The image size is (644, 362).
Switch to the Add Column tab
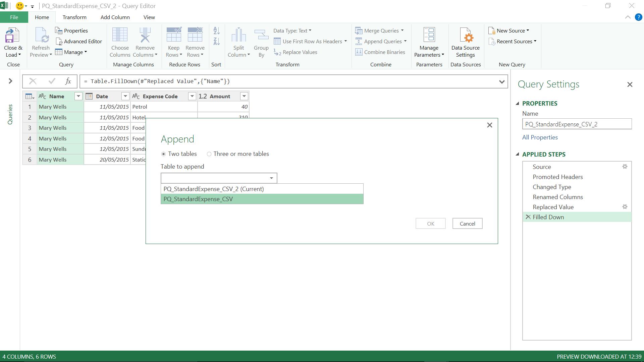[115, 17]
